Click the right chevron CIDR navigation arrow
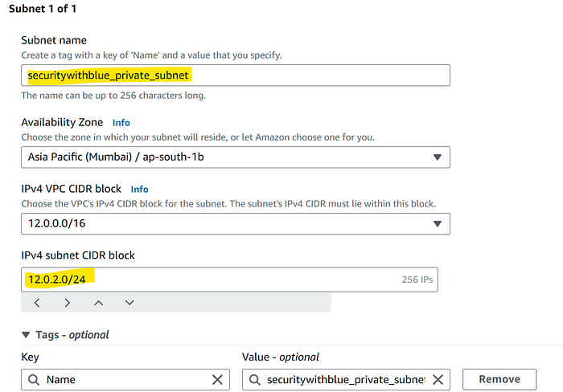 67,303
